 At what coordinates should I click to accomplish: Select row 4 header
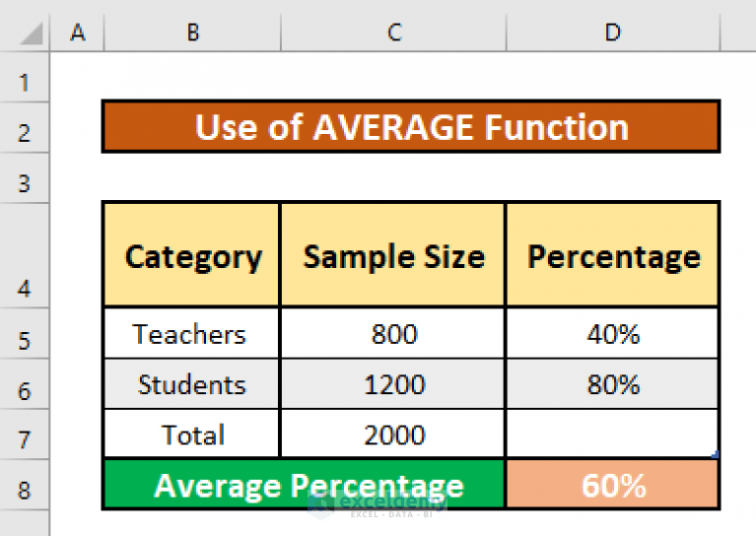24,255
